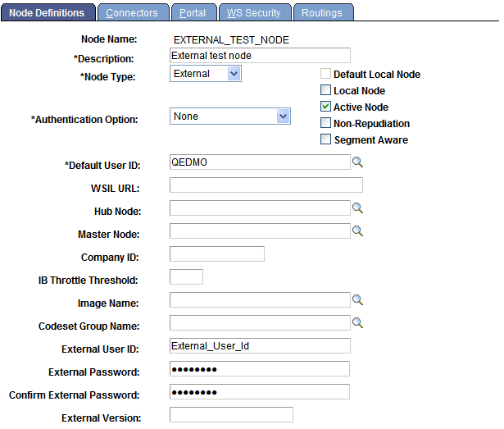Viewport: 504px width, 429px height.
Task: Enable the Non-Repudiation checkbox
Action: [x=325, y=123]
